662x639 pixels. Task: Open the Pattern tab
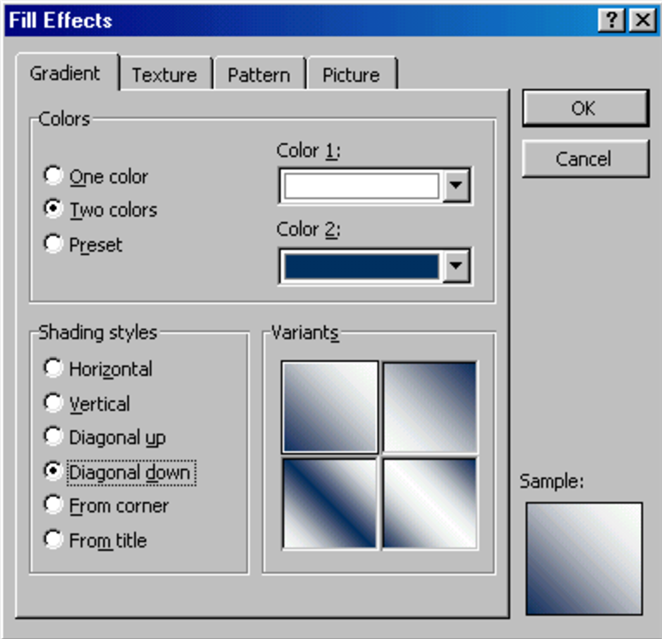coord(258,75)
